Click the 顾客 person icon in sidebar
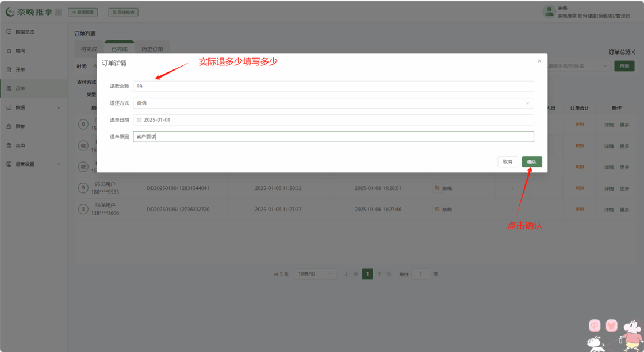644x352 pixels. (x=9, y=126)
